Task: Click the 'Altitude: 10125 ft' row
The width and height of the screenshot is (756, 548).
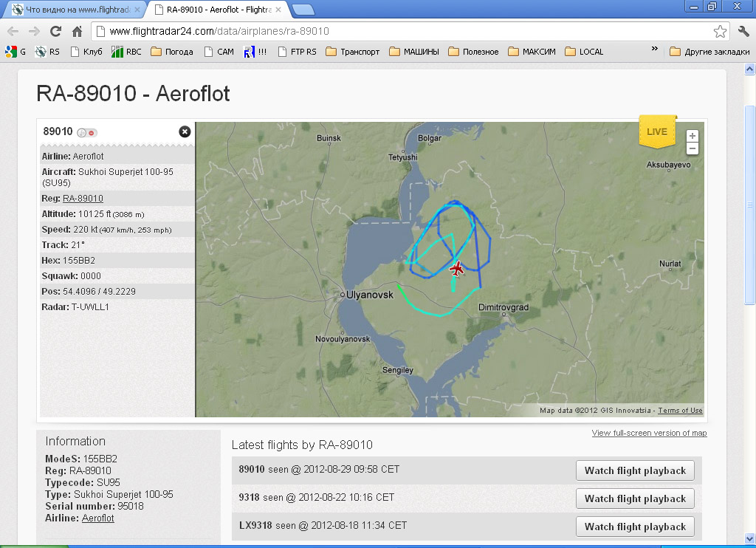Action: (117, 213)
